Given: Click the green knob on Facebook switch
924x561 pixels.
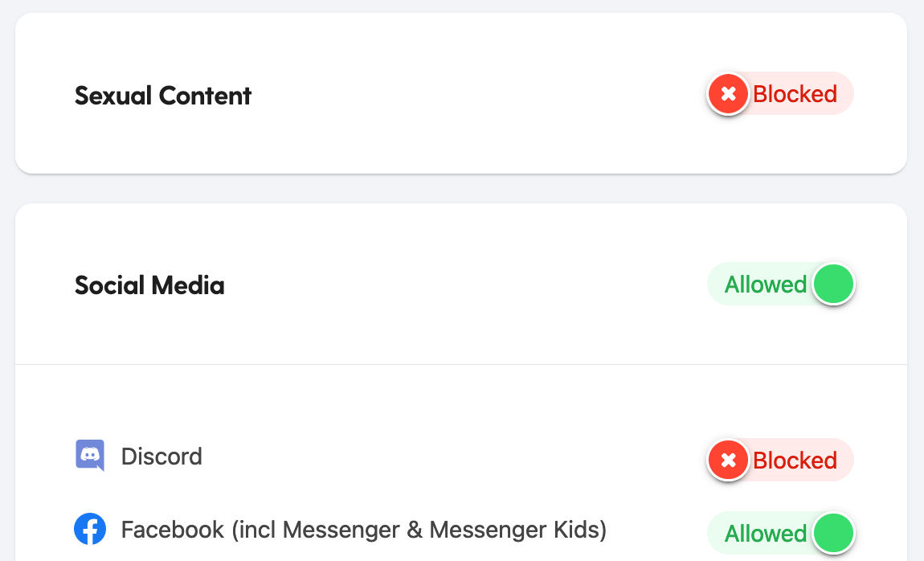Looking at the screenshot, I should pos(833,534).
